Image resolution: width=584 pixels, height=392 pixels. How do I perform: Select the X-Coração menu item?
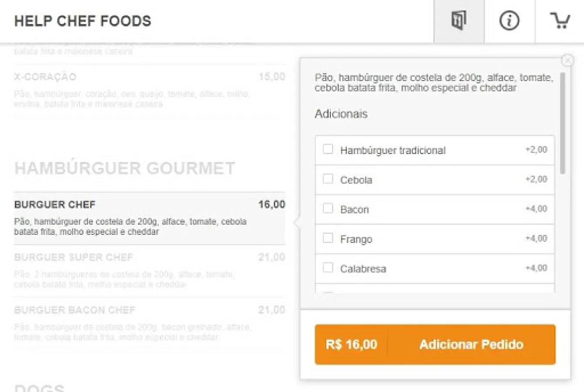point(149,90)
